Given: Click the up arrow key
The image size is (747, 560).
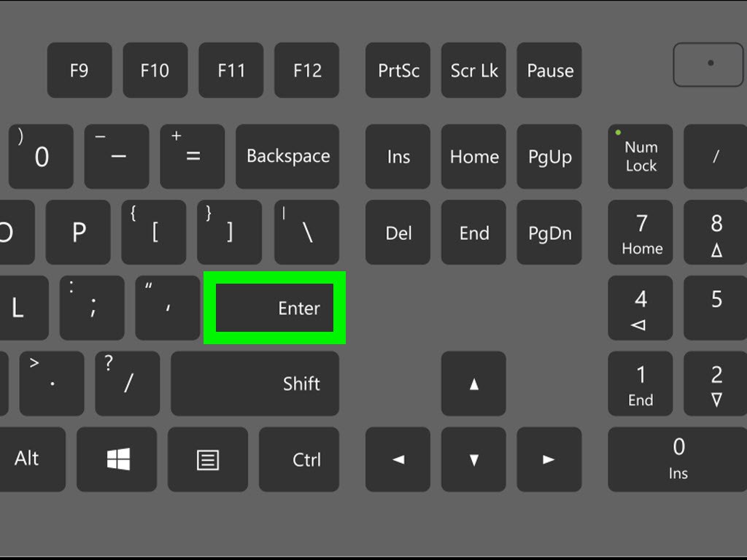Looking at the screenshot, I should click(473, 384).
